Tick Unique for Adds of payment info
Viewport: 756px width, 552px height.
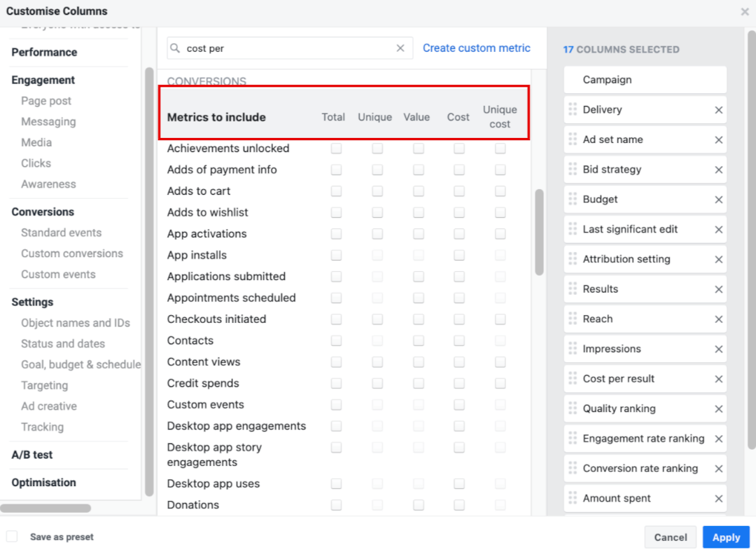tap(377, 170)
